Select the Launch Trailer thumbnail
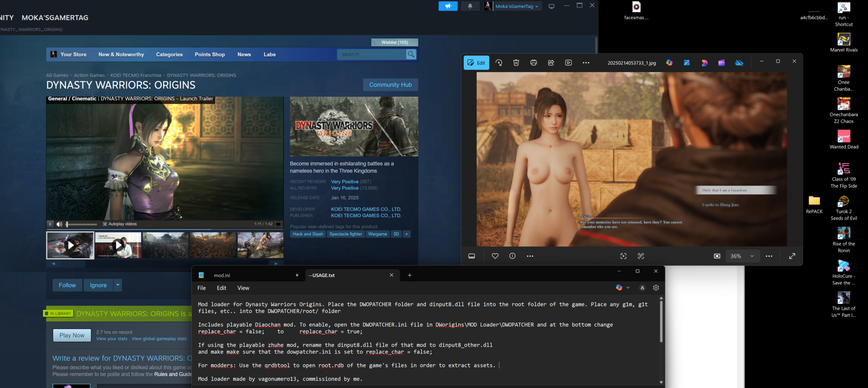 coord(71,245)
